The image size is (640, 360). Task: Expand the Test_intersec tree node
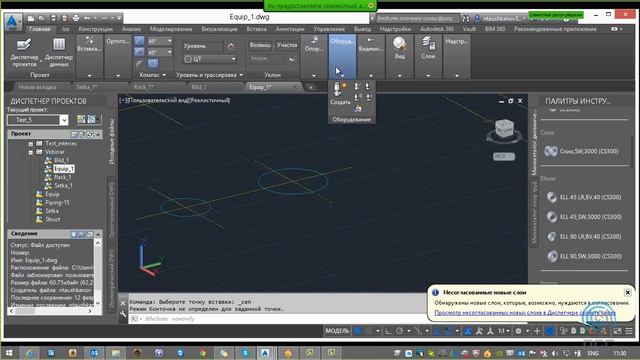[x=31, y=144]
